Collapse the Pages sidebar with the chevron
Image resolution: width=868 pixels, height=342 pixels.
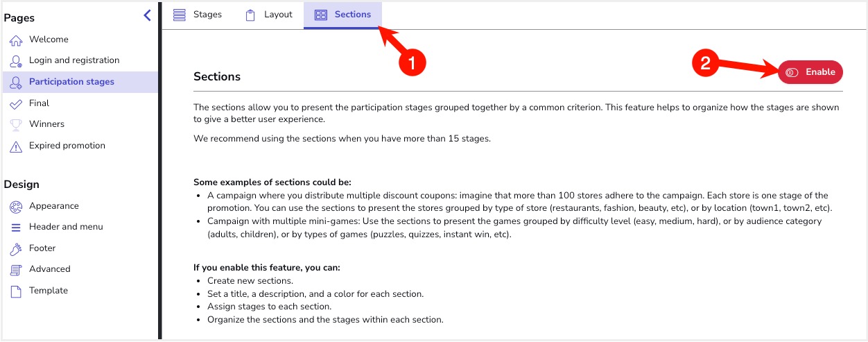point(147,15)
